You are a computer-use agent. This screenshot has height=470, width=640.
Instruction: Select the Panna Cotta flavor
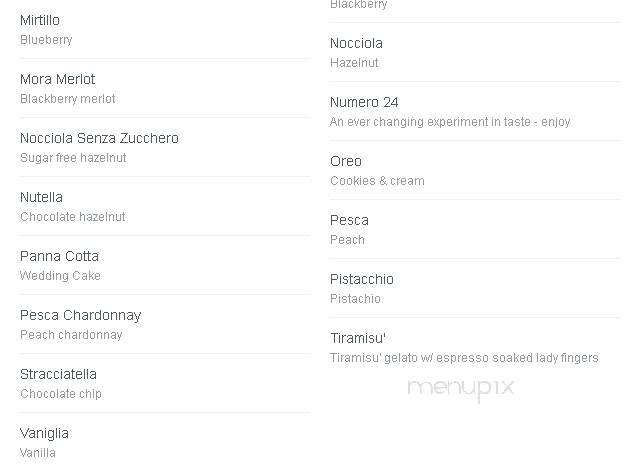(x=60, y=256)
